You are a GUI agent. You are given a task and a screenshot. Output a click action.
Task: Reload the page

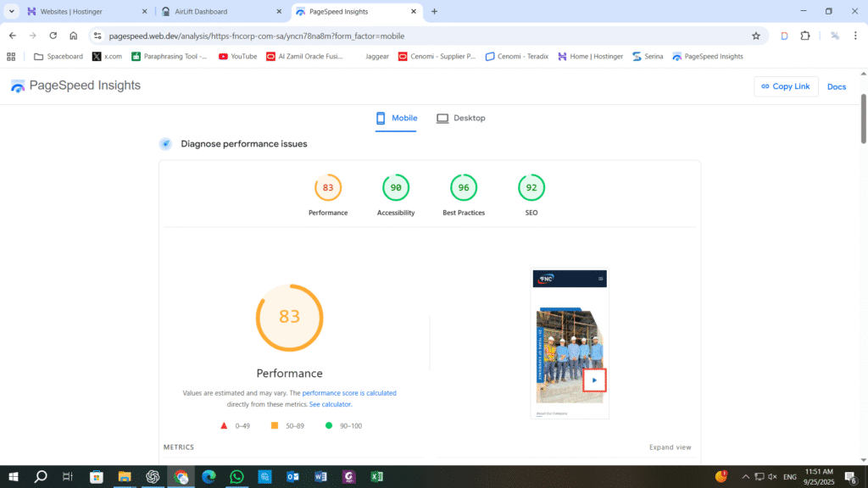pyautogui.click(x=53, y=36)
